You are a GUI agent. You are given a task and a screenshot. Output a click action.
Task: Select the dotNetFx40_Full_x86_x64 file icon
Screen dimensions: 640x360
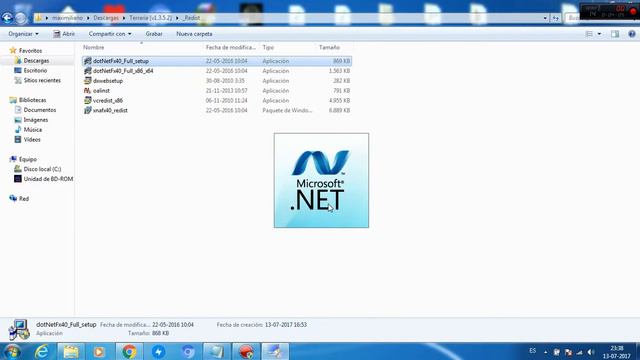pyautogui.click(x=87, y=71)
